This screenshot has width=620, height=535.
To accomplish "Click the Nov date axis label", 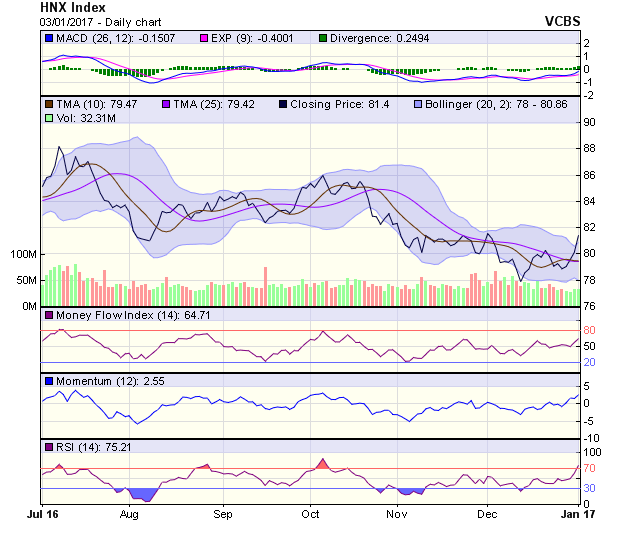I will (x=397, y=514).
